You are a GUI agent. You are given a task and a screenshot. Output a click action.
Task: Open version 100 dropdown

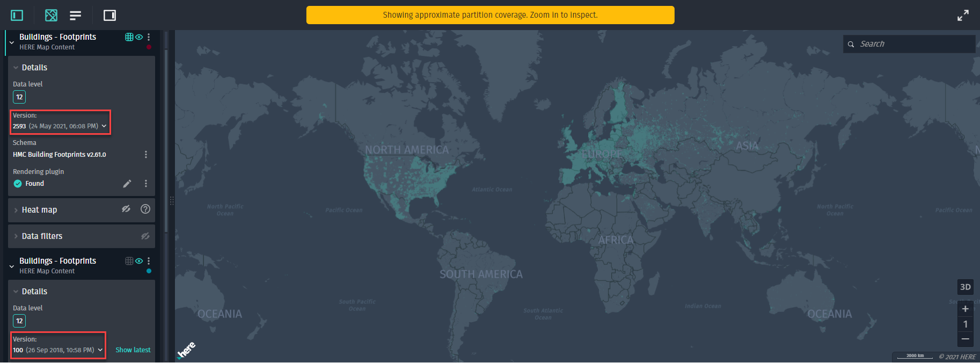point(58,350)
